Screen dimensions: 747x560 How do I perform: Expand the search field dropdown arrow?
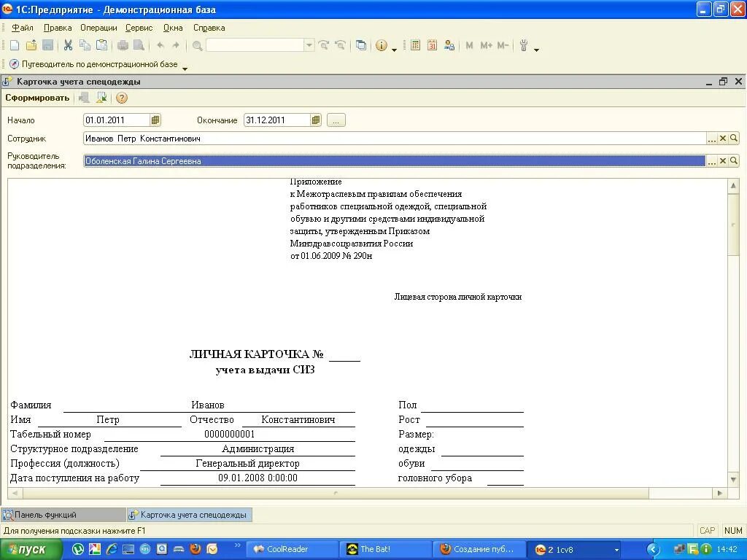pos(309,45)
